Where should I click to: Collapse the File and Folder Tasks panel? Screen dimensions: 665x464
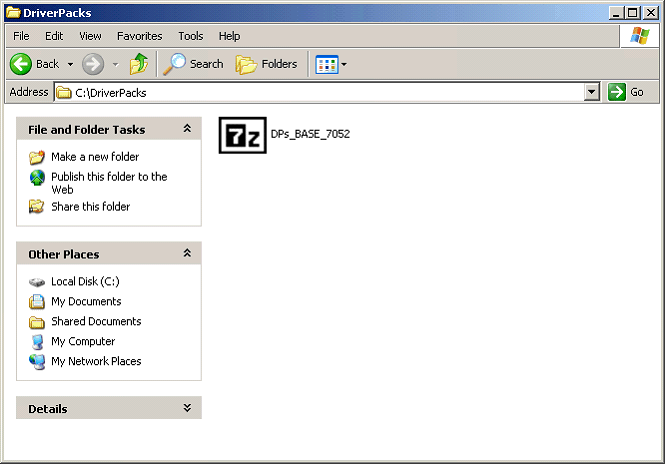187,129
